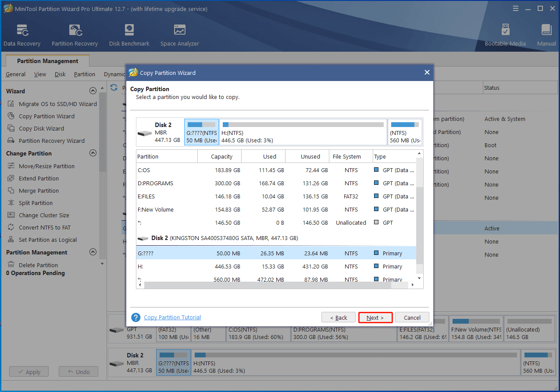This screenshot has width=560, height=392.
Task: Select the H: partition row
Action: click(x=276, y=266)
